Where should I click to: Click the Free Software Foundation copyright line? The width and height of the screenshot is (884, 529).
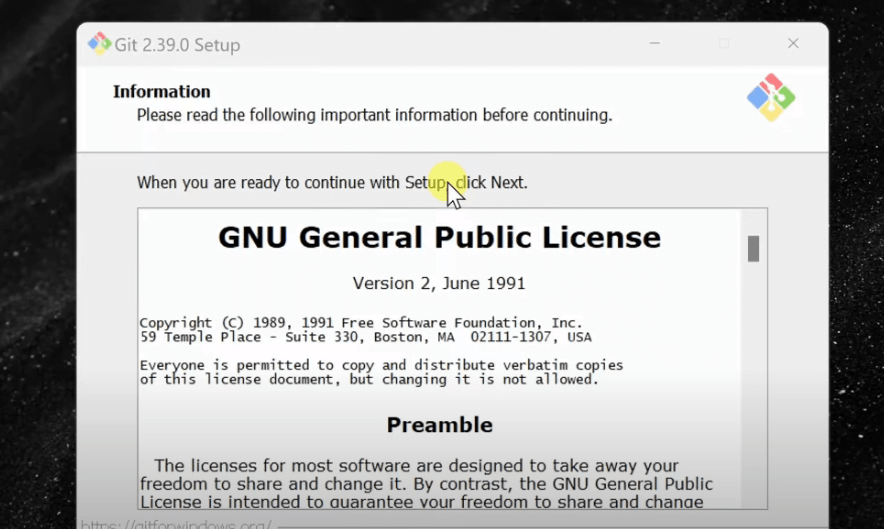click(360, 323)
